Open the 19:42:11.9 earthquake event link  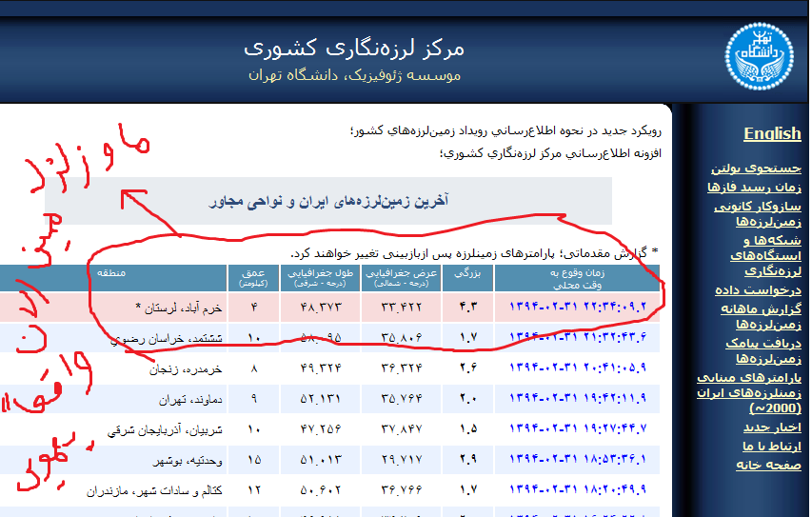(x=578, y=398)
